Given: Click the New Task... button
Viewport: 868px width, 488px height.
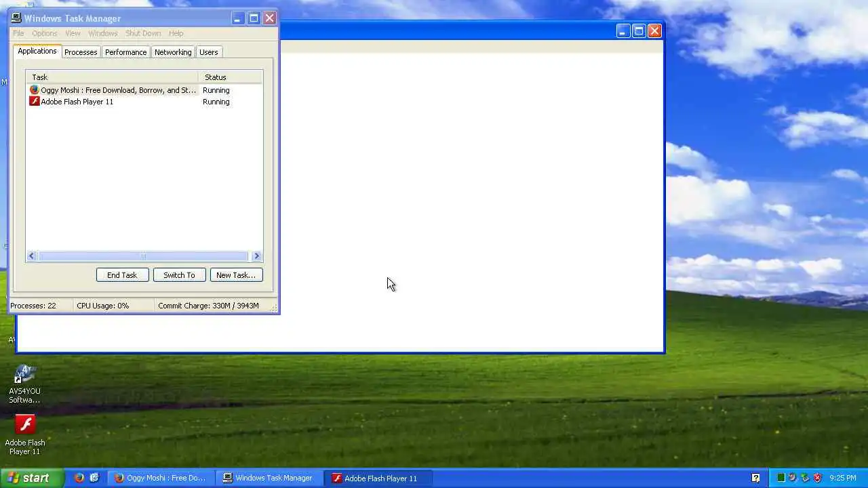Looking at the screenshot, I should 236,275.
